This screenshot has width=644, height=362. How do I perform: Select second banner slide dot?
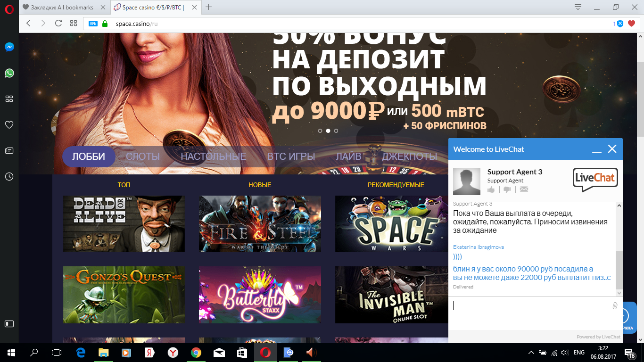coord(328,131)
